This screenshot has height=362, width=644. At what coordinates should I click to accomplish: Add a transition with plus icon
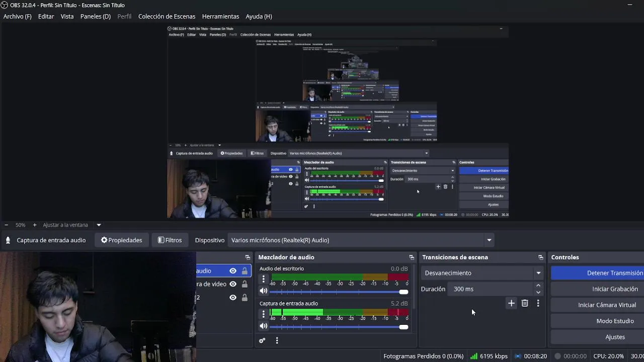click(511, 303)
